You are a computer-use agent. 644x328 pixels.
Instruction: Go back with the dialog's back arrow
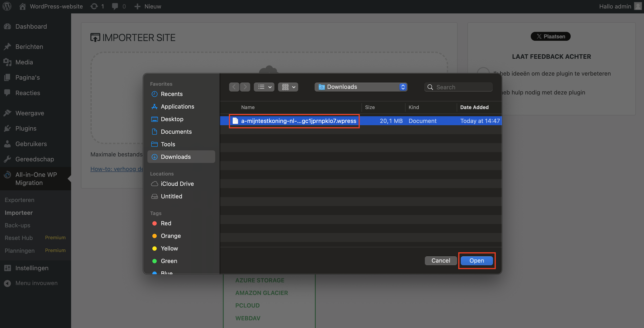click(234, 87)
